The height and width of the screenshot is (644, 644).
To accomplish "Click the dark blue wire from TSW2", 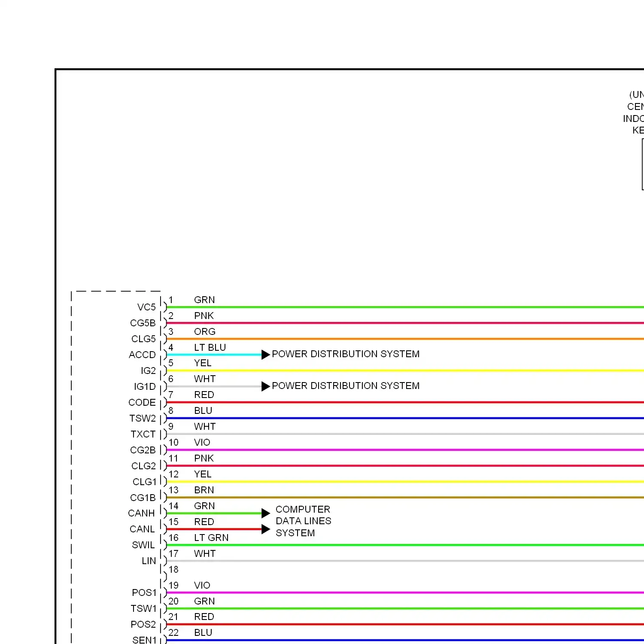I will [x=405, y=418].
